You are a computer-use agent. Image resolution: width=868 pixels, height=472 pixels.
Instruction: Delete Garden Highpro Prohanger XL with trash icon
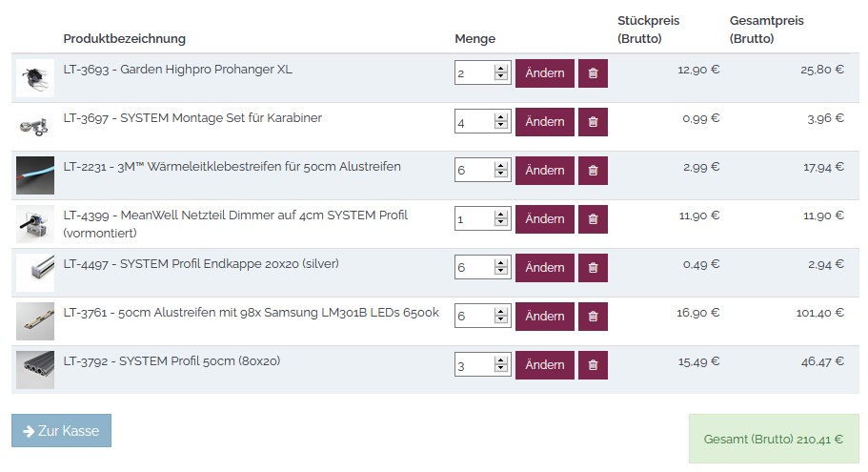593,73
